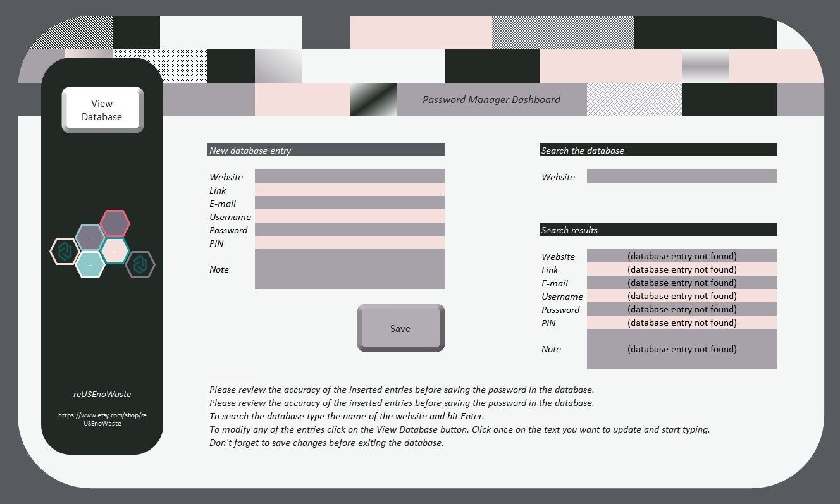Screen dimensions: 840x504
Task: Click the gray-outlined hexagon emblem on the right
Action: (x=140, y=265)
